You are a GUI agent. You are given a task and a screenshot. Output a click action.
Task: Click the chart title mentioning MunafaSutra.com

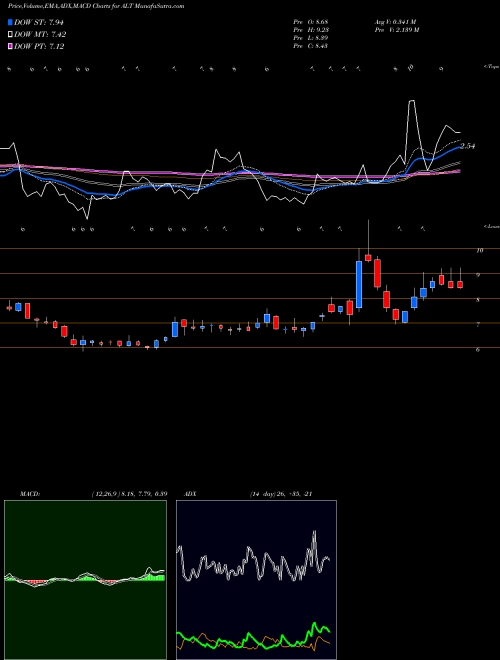[x=96, y=6]
